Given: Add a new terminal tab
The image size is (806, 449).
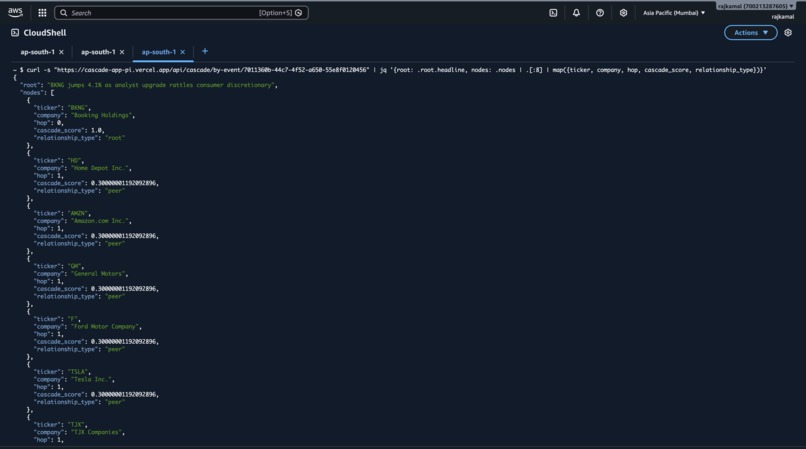Looking at the screenshot, I should click(205, 51).
